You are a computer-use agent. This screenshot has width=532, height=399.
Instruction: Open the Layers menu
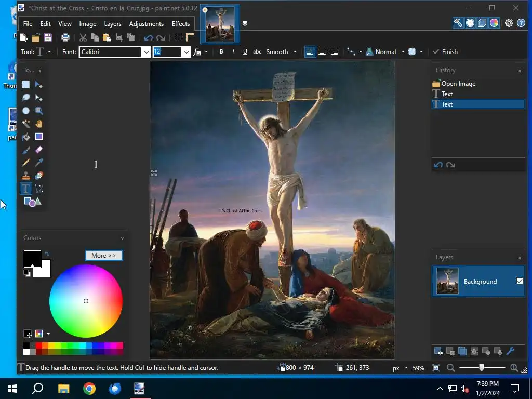pos(112,24)
